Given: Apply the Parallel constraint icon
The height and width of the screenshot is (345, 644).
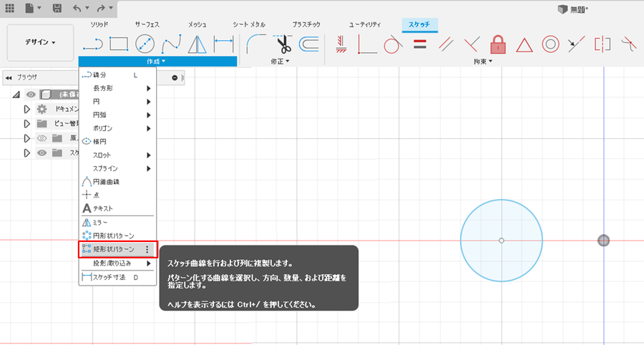Looking at the screenshot, I should tap(446, 44).
